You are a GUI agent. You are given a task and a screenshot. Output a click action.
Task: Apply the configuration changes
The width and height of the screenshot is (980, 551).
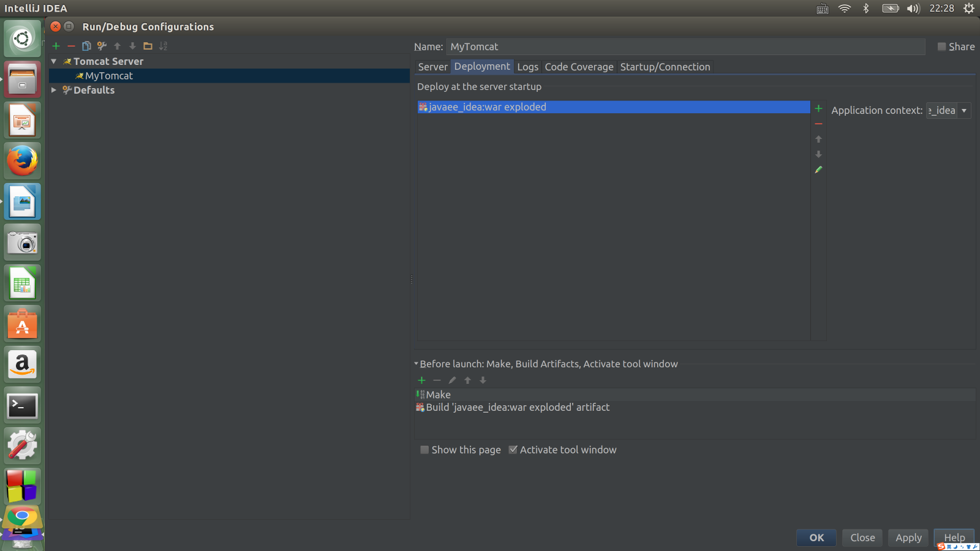pos(908,538)
